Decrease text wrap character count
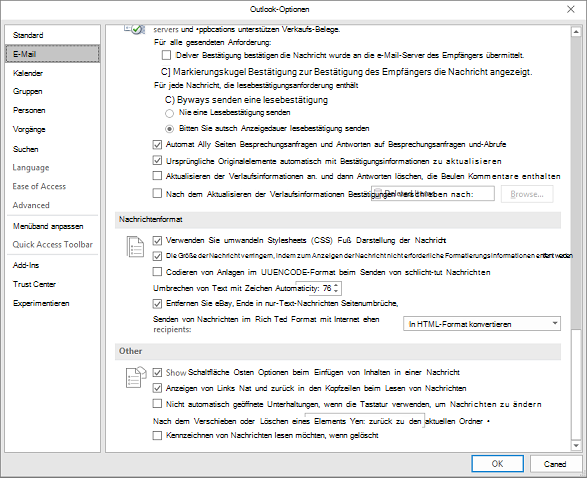587x478 pixels. pyautogui.click(x=336, y=291)
